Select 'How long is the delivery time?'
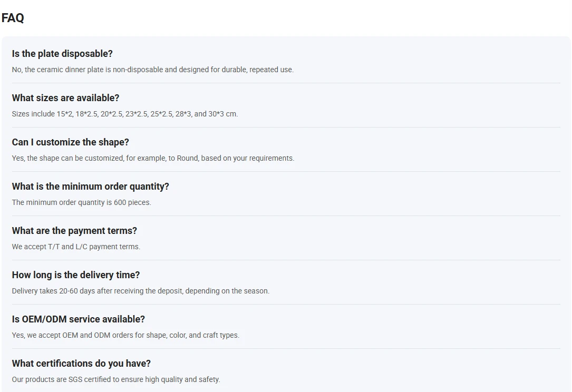The width and height of the screenshot is (572, 392). [76, 275]
